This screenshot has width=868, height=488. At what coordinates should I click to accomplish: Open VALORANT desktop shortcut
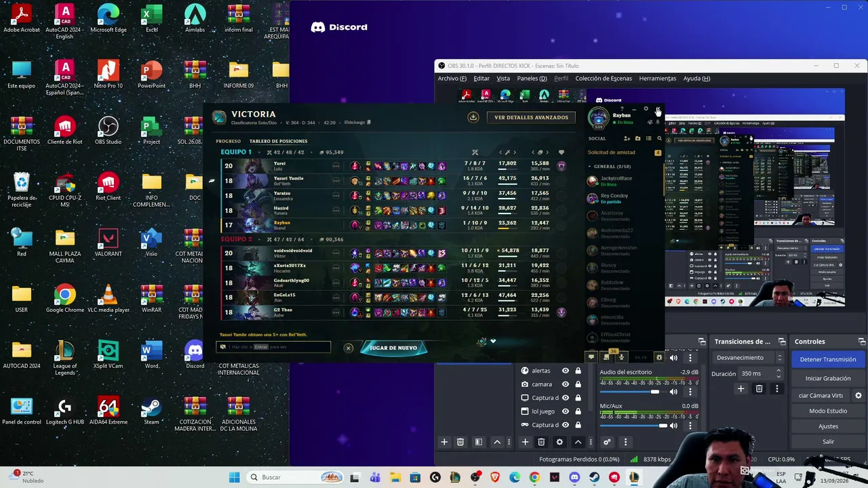pyautogui.click(x=108, y=243)
